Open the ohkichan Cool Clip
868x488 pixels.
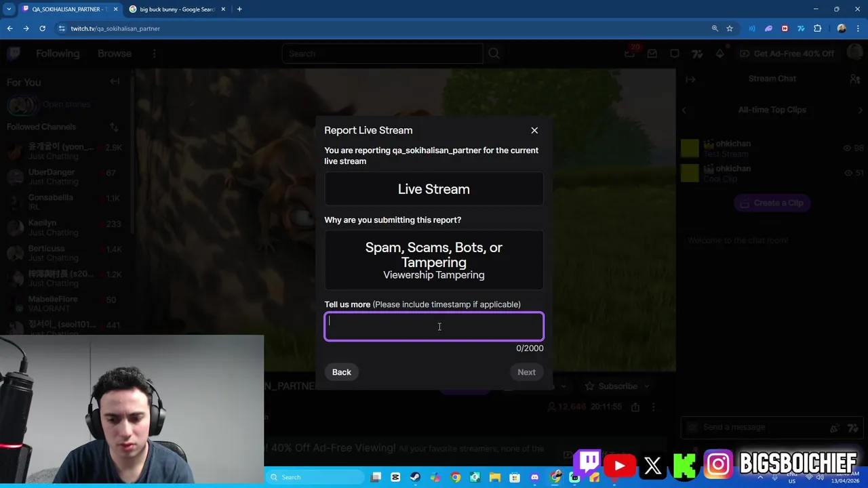(772, 173)
